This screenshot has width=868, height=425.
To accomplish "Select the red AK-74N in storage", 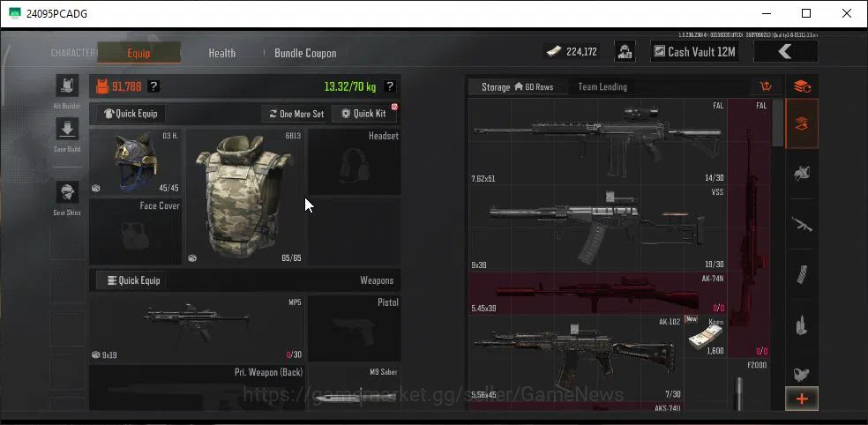I will [597, 294].
